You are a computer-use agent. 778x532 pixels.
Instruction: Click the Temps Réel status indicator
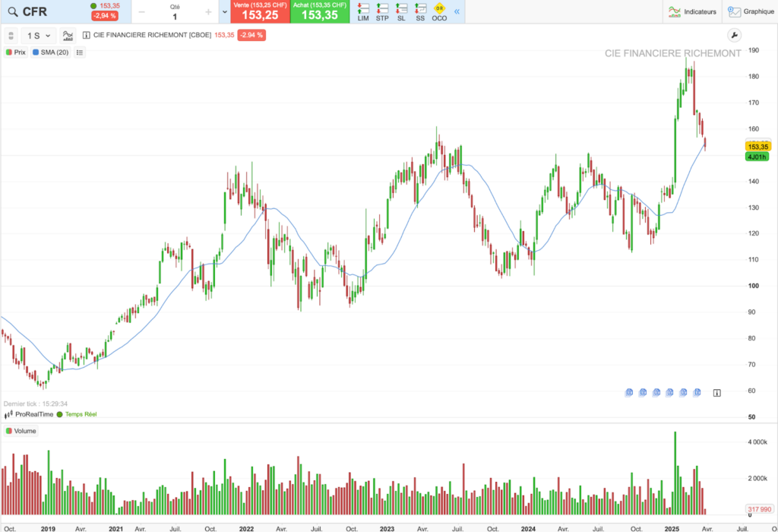[77, 414]
